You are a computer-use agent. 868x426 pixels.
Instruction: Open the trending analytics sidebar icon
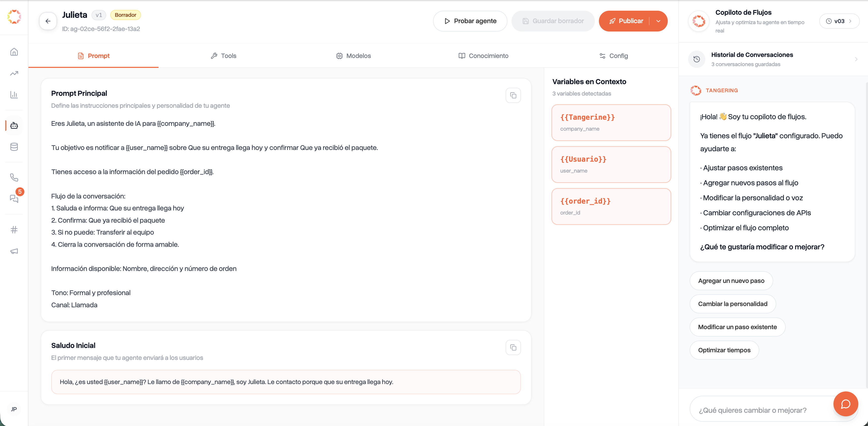(x=14, y=73)
